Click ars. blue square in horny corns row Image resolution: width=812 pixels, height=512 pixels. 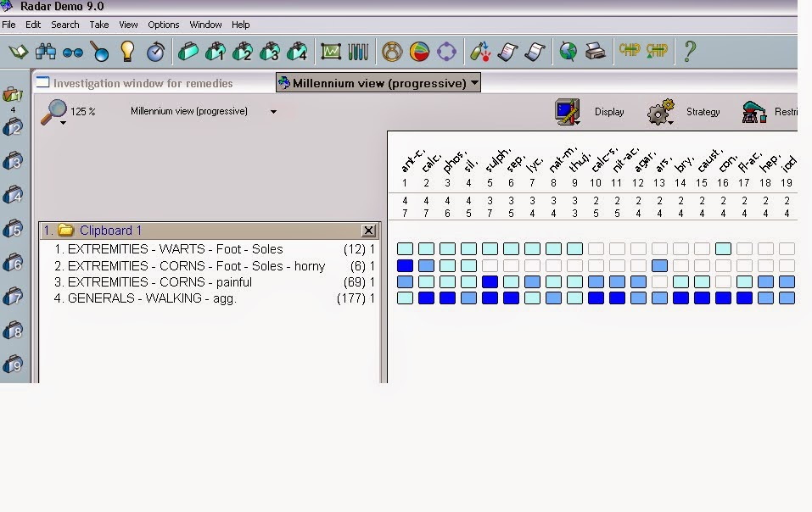tap(659, 266)
